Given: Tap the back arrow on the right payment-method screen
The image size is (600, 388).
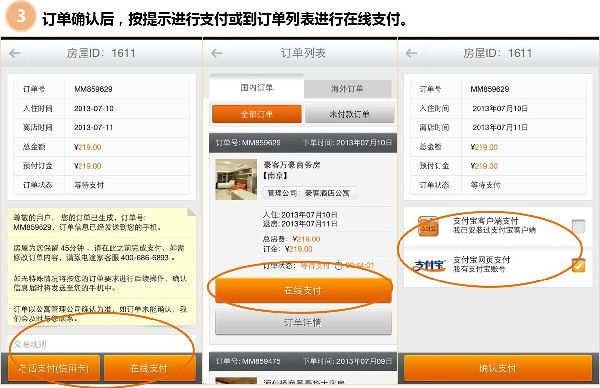Looking at the screenshot, I should click(411, 53).
